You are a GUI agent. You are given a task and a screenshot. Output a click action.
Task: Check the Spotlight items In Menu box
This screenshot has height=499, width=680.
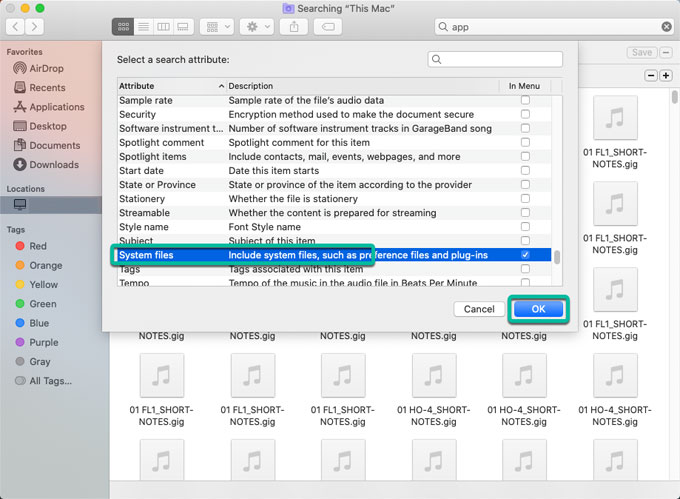click(525, 157)
